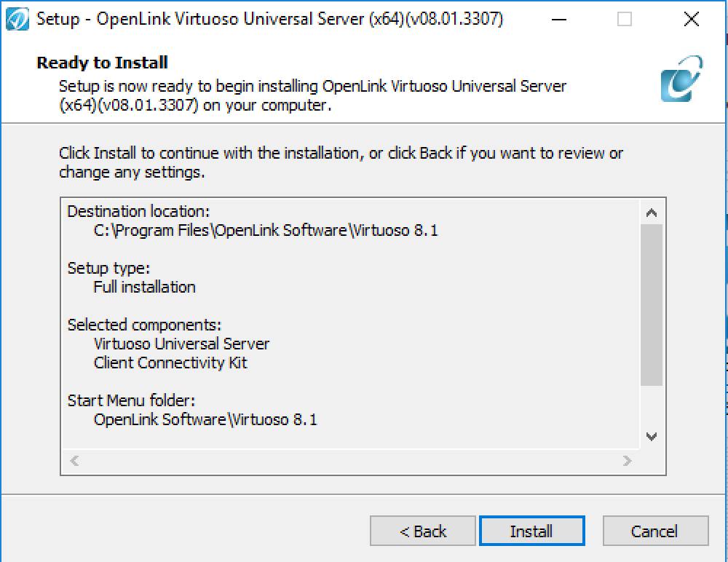Cancel the Virtuoso setup
728x562 pixels.
(655, 531)
